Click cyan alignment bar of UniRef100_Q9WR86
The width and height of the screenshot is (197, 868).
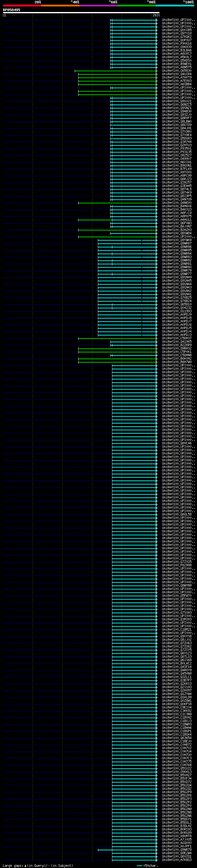128,247
